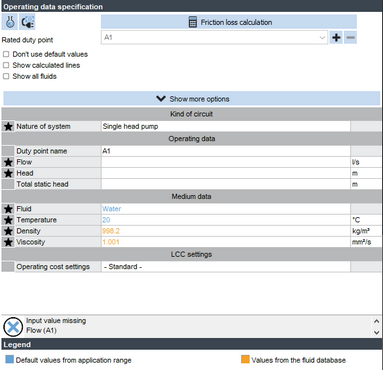Click the Duty point name field
The height and width of the screenshot is (370, 383).
(x=226, y=151)
